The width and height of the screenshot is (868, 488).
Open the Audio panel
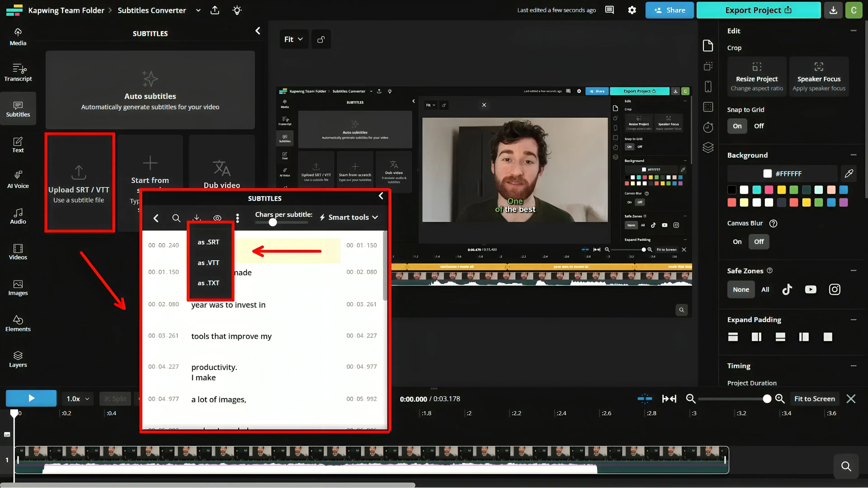click(18, 216)
